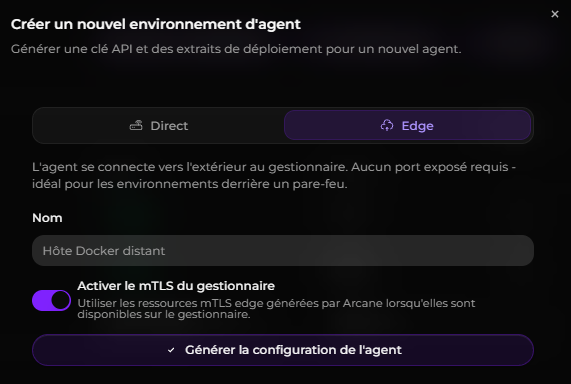Click the 'Générer une clé API' subtitle text
This screenshot has height=384, width=571.
(x=236, y=49)
